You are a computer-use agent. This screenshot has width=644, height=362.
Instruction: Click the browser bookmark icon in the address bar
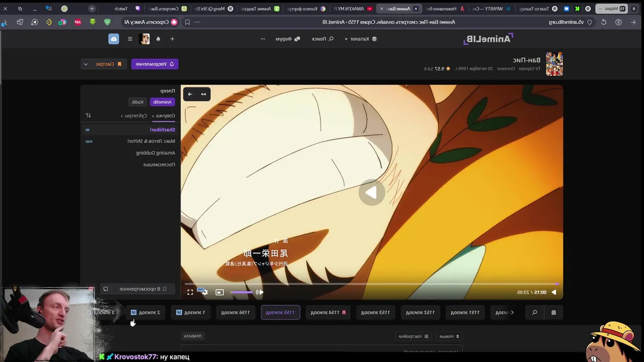(x=187, y=22)
